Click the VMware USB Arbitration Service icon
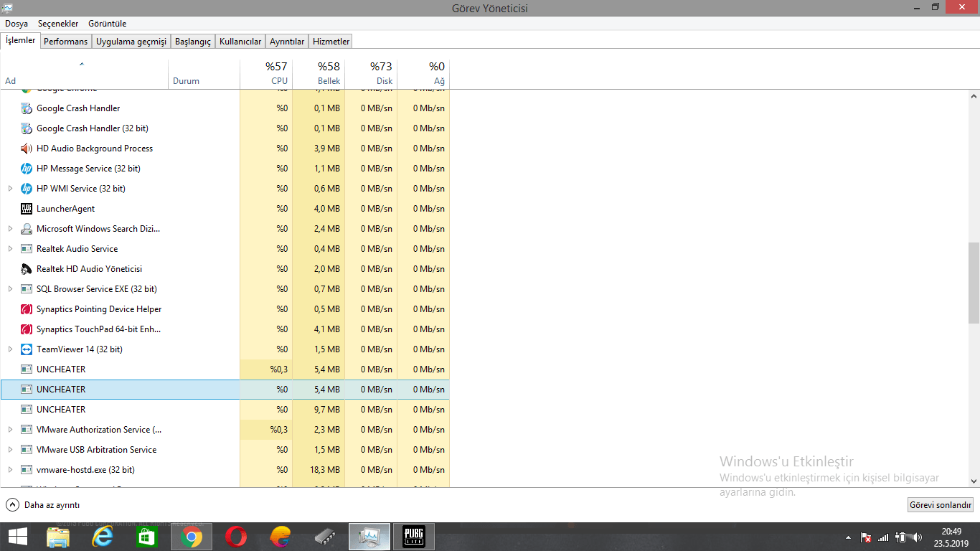 tap(27, 450)
